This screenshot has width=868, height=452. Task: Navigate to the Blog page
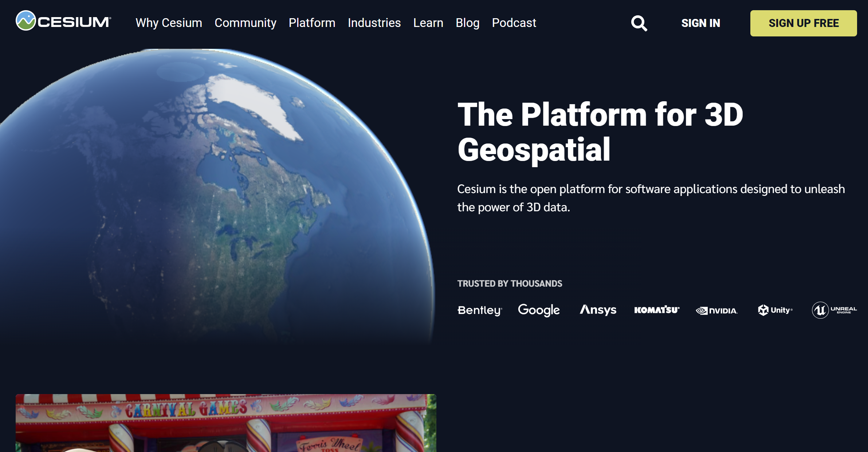[x=468, y=23]
